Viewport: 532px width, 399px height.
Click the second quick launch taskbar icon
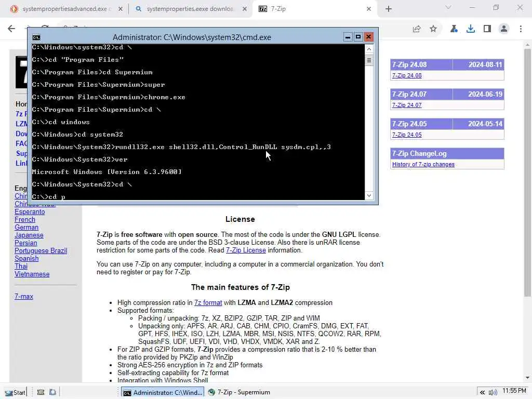[x=52, y=392]
